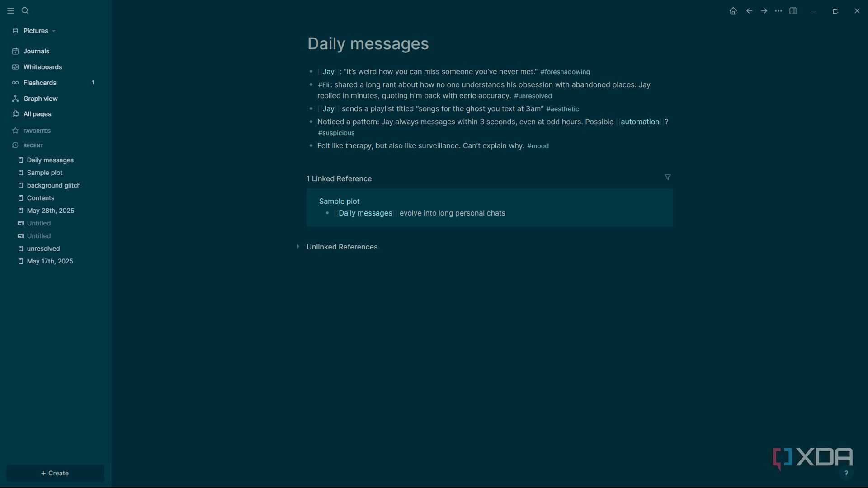Open recent journal May 17th, 2025
This screenshot has height=488, width=868.
click(x=50, y=261)
